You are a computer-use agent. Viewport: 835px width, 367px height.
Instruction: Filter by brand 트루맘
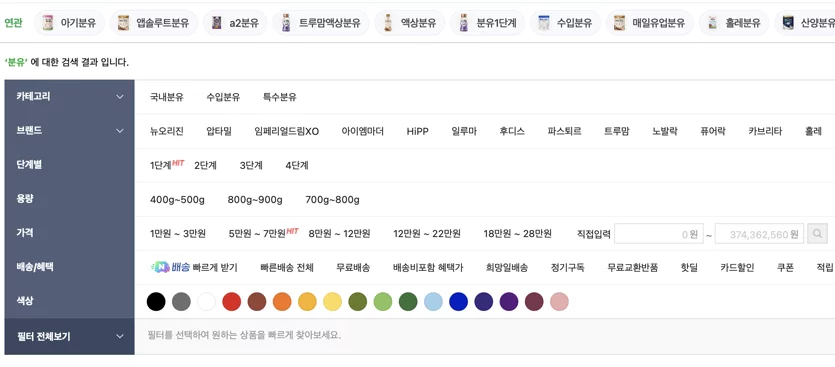point(617,131)
